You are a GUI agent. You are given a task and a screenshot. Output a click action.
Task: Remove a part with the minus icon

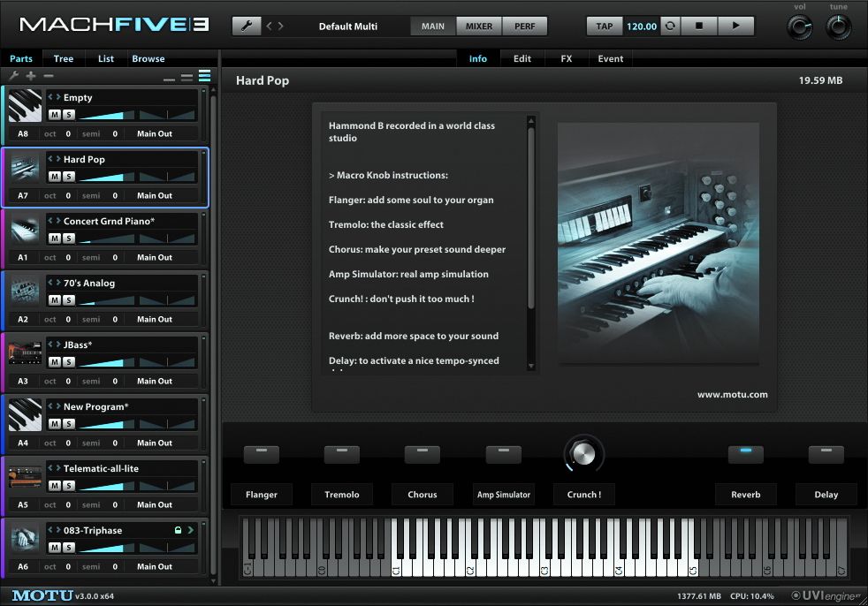49,76
